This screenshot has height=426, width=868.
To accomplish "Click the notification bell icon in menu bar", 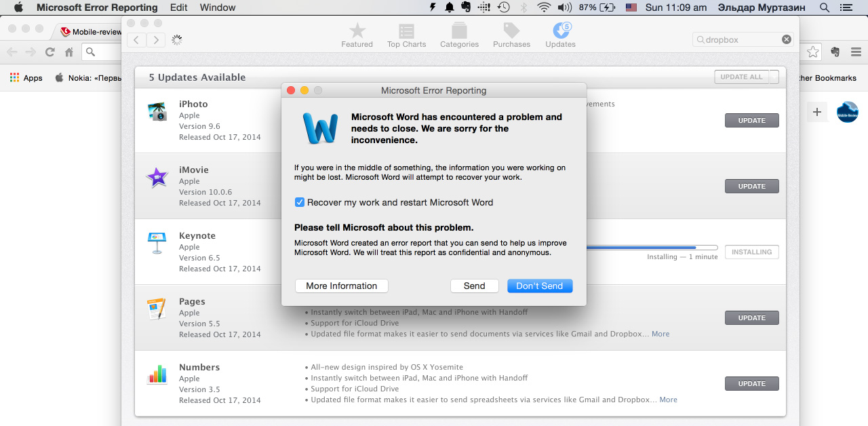I will [x=450, y=7].
